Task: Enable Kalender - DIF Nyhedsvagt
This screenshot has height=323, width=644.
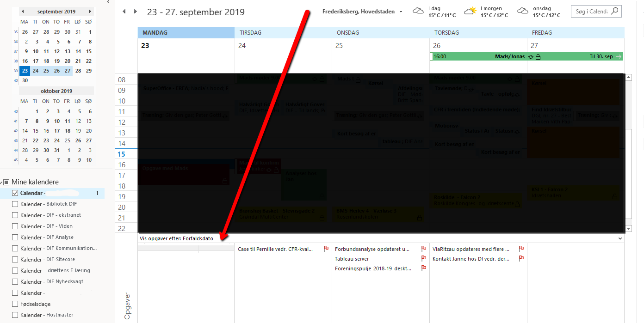Action: (15, 282)
